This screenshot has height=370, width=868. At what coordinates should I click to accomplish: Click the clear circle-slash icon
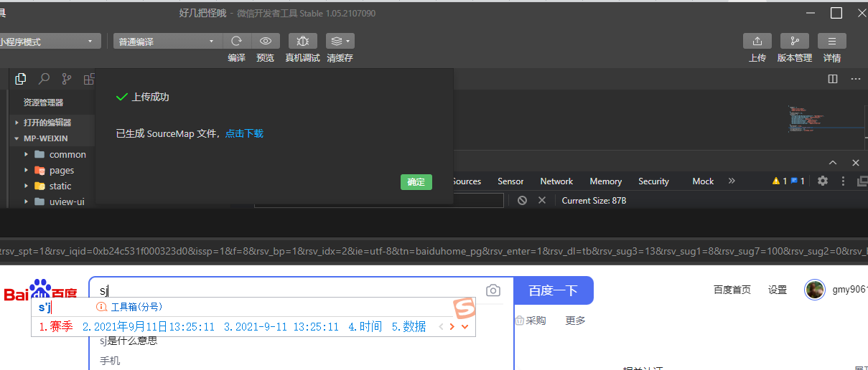point(522,201)
